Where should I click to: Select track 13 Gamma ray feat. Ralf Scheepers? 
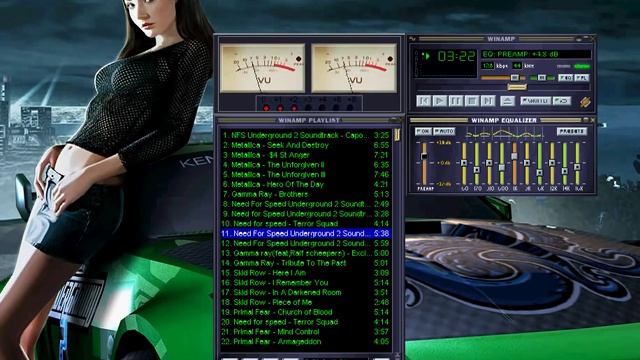[x=305, y=253]
